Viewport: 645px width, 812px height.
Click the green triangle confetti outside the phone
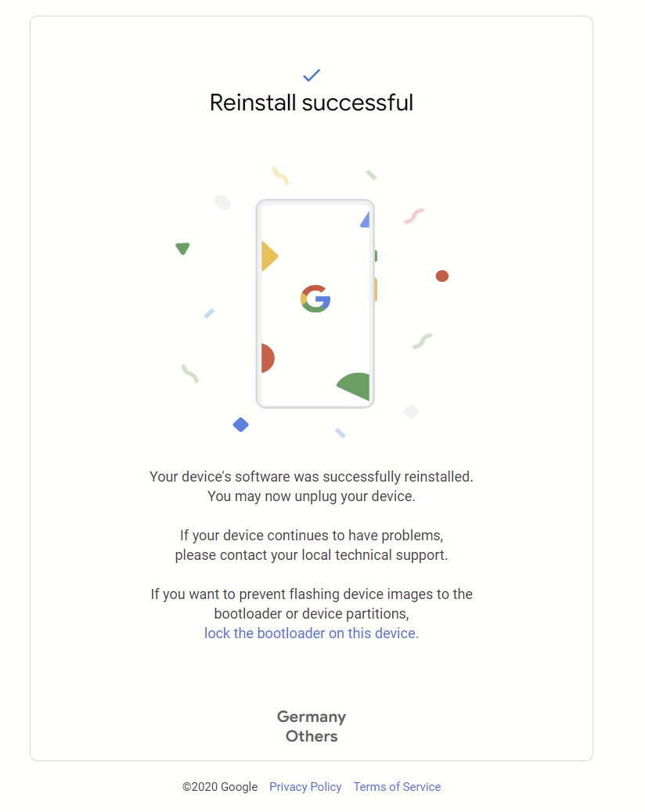tap(182, 249)
